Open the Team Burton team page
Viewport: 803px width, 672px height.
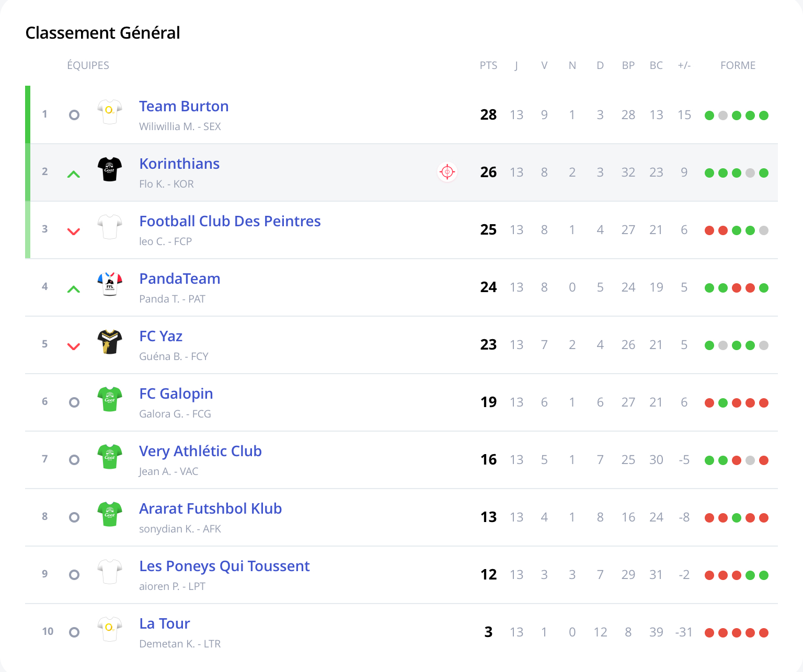point(183,107)
